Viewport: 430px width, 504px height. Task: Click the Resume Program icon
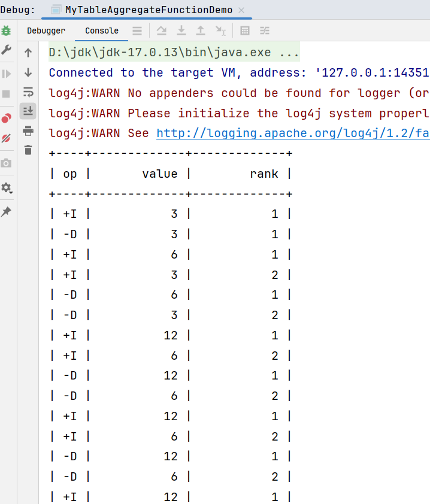(x=6, y=74)
